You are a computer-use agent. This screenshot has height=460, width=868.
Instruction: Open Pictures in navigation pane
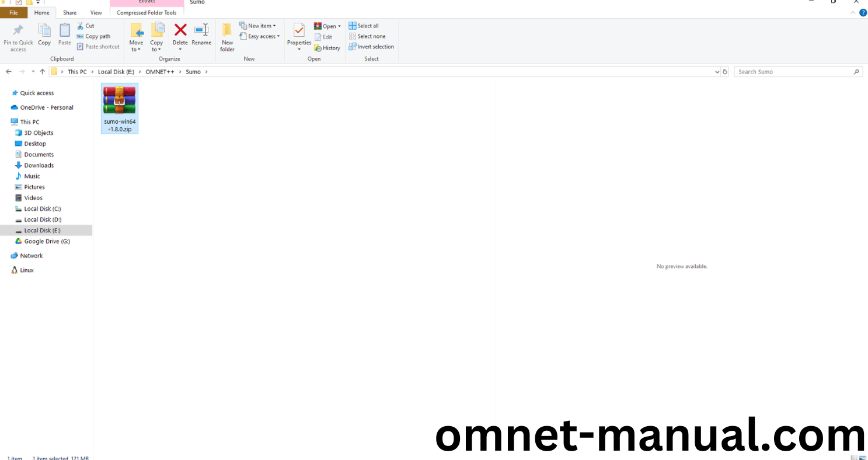pos(34,187)
